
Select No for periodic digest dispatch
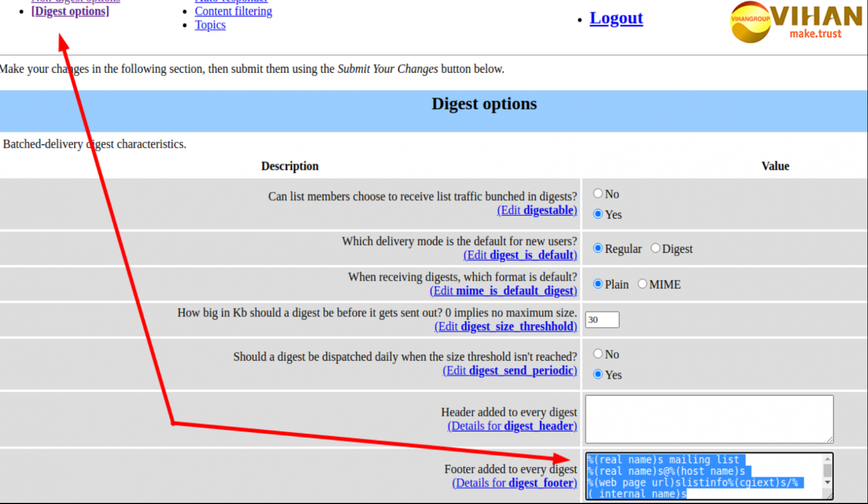tap(598, 354)
